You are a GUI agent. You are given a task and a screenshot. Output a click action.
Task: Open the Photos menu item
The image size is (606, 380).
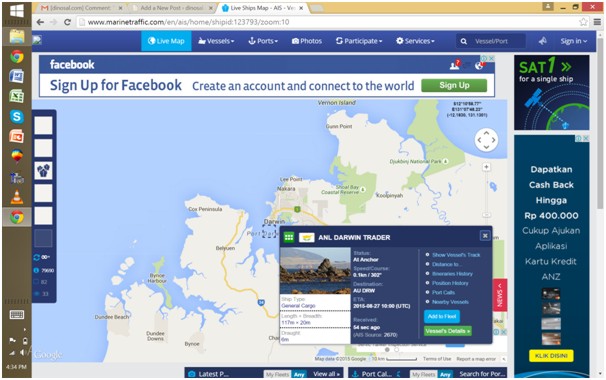307,41
